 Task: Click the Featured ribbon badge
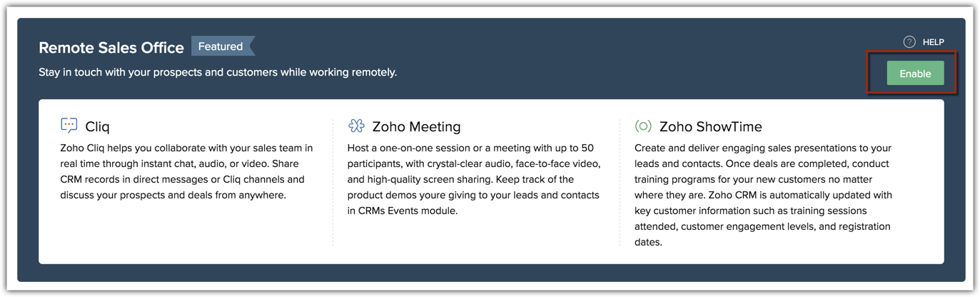tap(221, 46)
